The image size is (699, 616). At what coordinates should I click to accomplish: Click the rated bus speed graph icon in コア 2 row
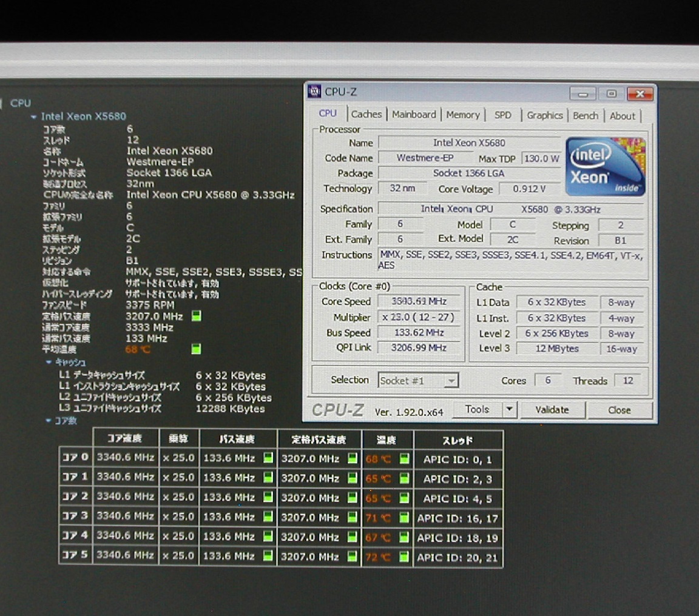click(353, 498)
